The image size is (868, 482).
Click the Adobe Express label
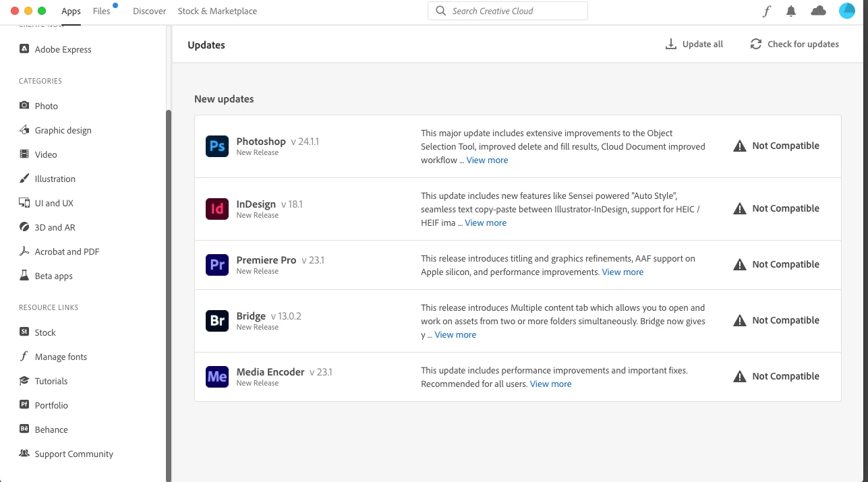tap(63, 49)
